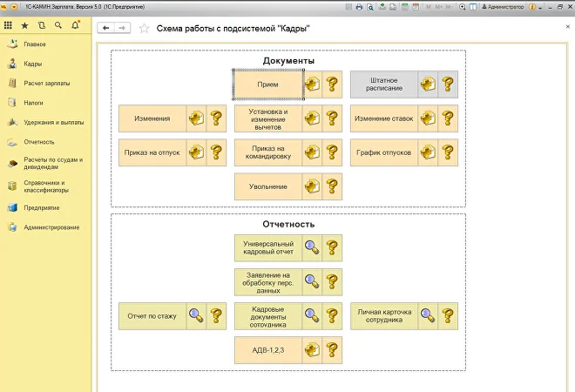Open help question mark for Штатное расписание
The width and height of the screenshot is (575, 392).
point(448,84)
